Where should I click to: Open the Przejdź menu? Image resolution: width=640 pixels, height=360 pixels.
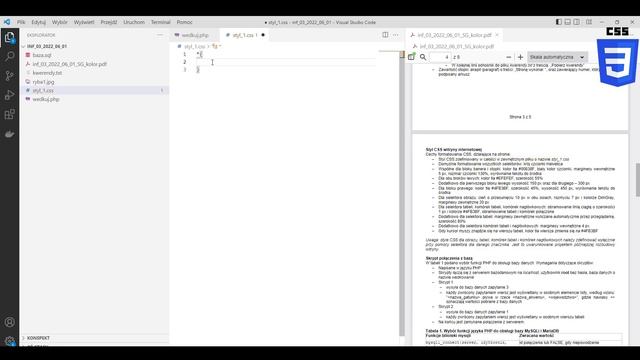point(109,22)
